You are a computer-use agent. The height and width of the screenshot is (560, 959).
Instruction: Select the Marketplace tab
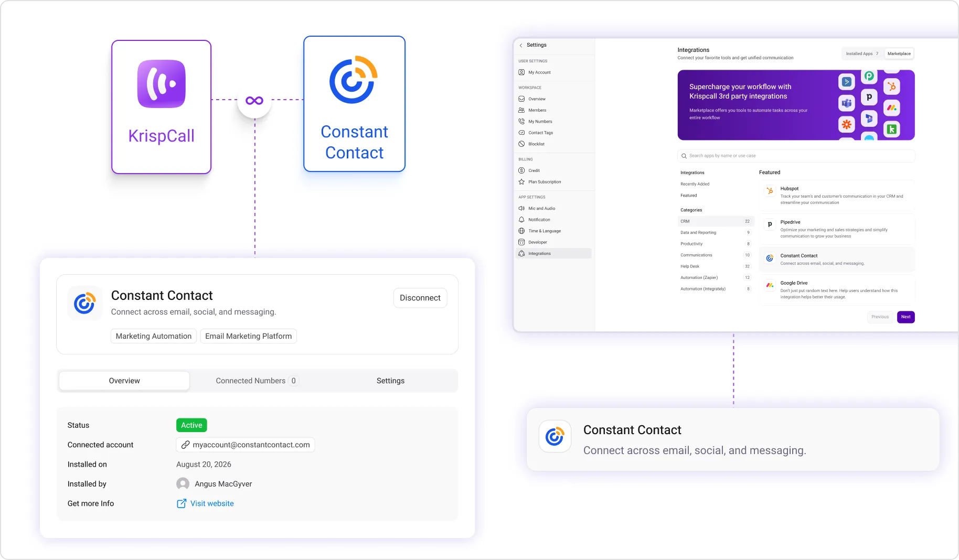[899, 53]
